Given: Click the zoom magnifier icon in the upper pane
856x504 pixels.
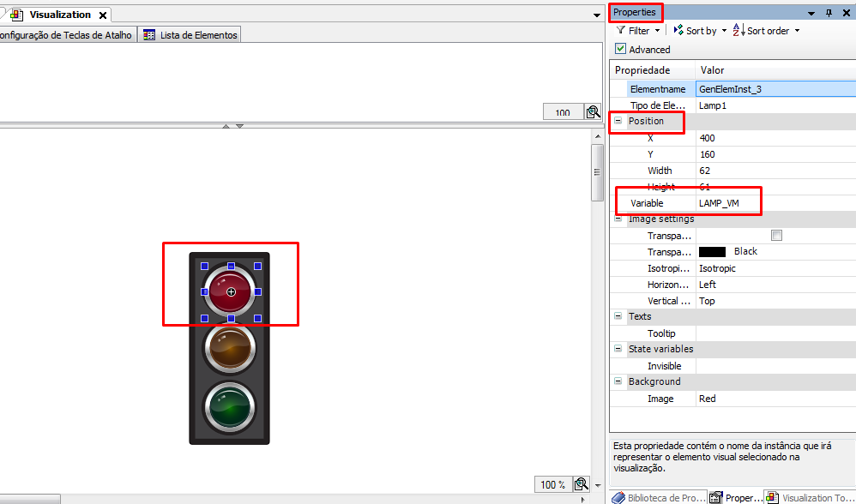Looking at the screenshot, I should click(593, 112).
